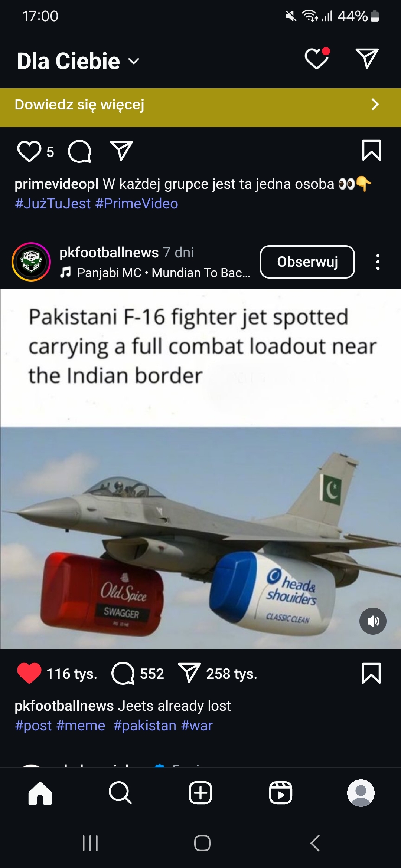Open direct messages paper plane icon
401x868 pixels.
point(367,58)
